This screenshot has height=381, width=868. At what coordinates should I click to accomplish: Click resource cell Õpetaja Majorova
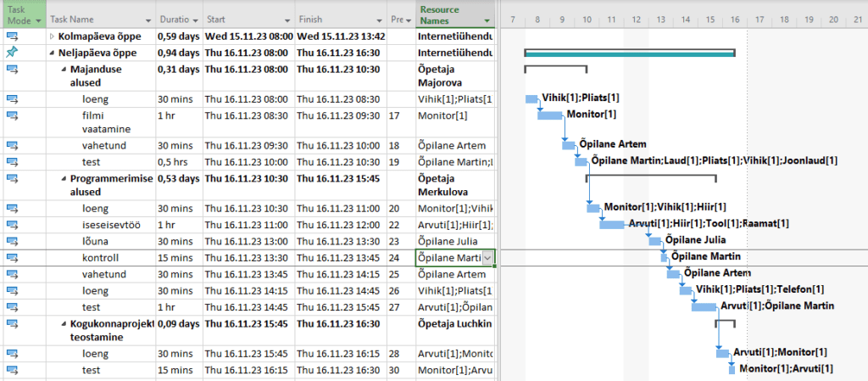(x=455, y=76)
